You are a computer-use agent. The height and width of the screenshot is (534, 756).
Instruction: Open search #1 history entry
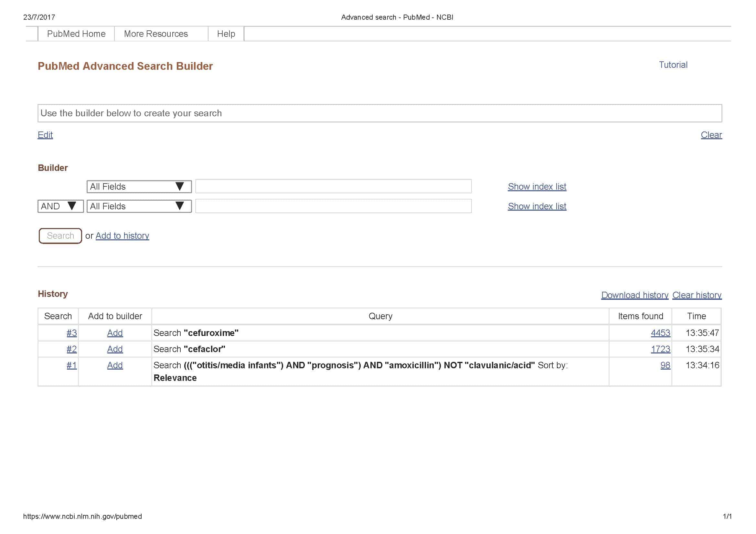point(71,365)
